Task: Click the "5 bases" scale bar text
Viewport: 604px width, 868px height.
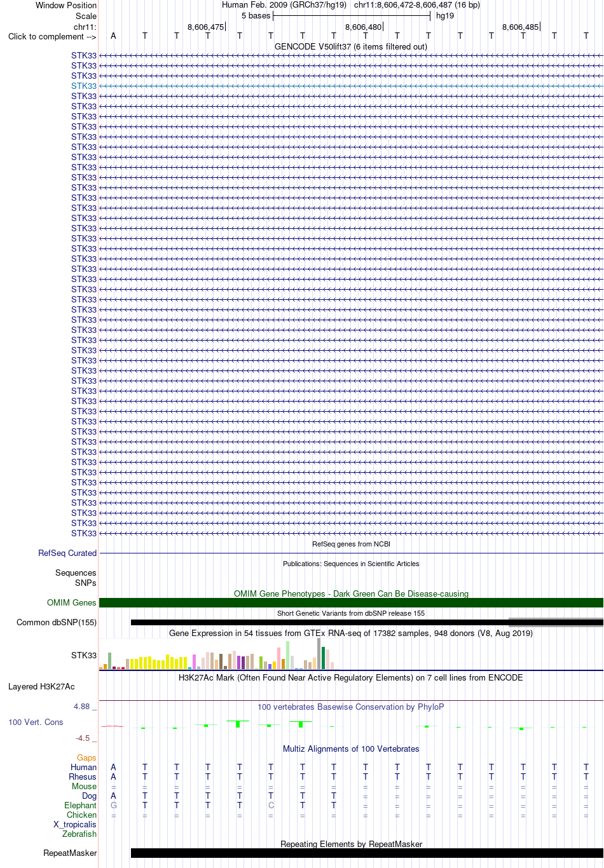Action: tap(256, 15)
